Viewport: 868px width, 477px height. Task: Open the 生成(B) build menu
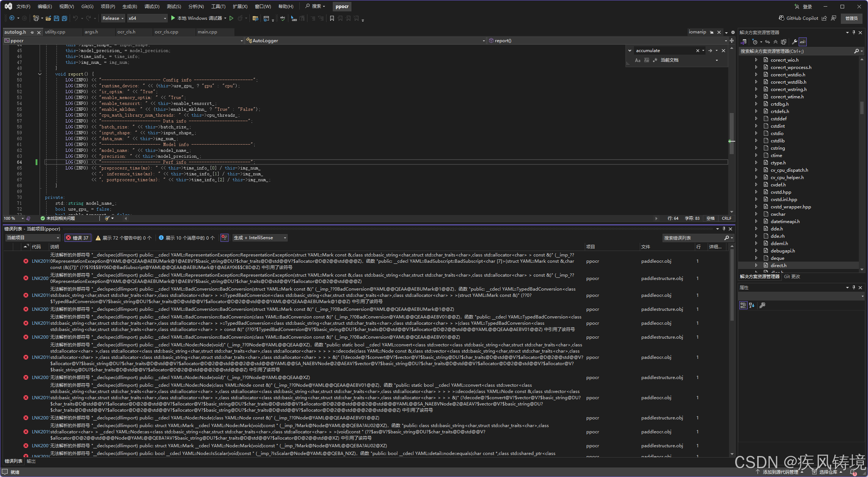(x=130, y=6)
